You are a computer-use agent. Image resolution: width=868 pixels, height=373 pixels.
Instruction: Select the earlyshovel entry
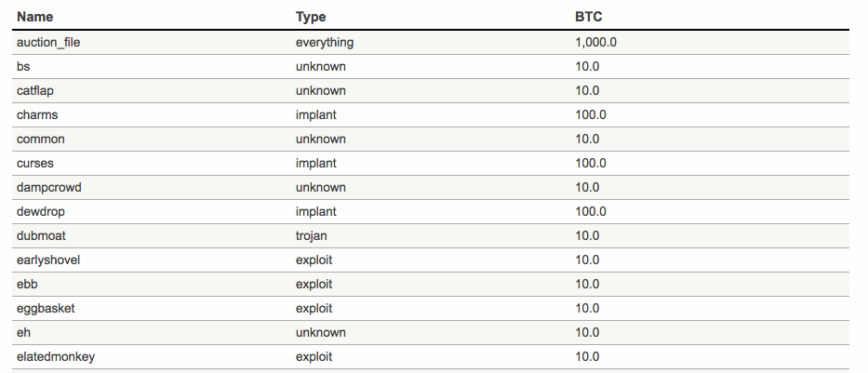(x=48, y=260)
